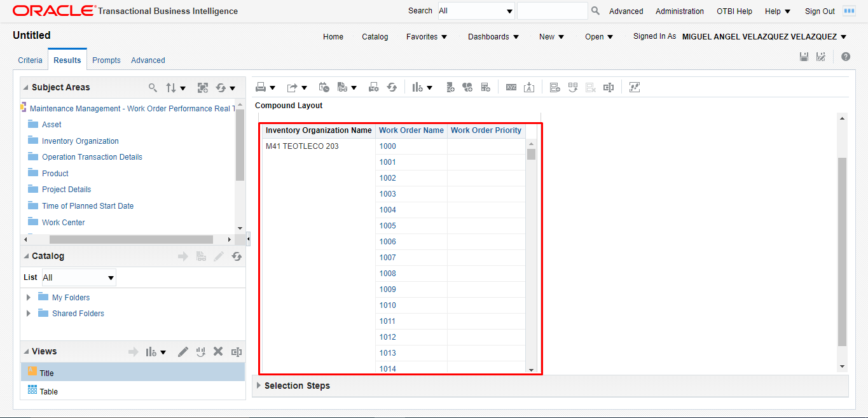This screenshot has height=418, width=868.
Task: Click the rename view icon in Views panel
Action: pos(237,352)
